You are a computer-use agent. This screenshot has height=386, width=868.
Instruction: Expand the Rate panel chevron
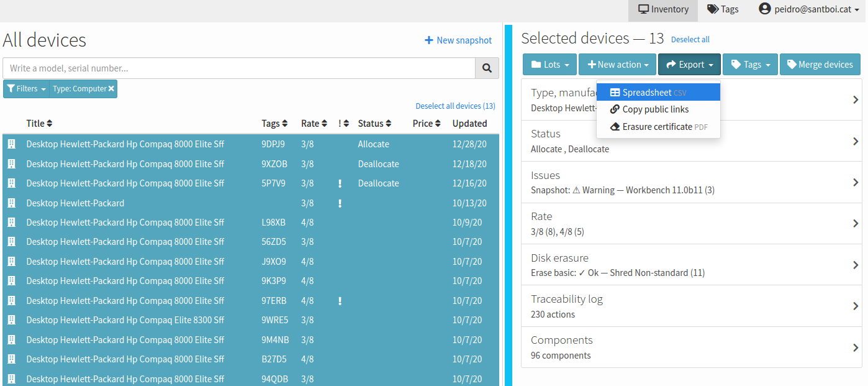click(x=856, y=224)
